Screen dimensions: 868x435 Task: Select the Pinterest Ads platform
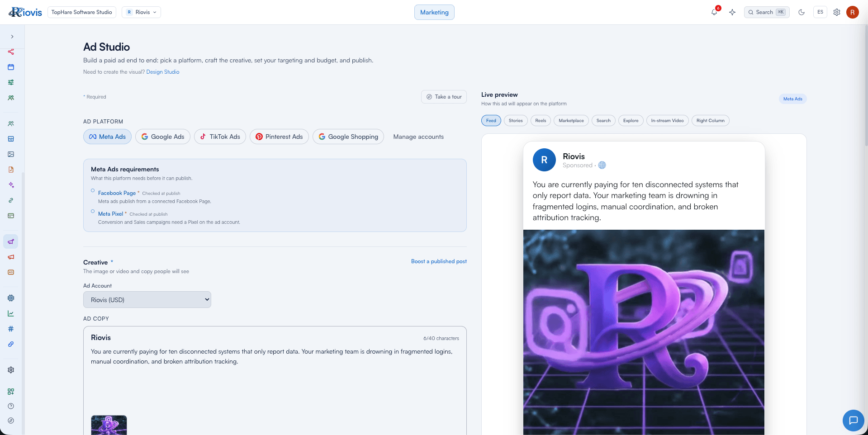coord(279,137)
